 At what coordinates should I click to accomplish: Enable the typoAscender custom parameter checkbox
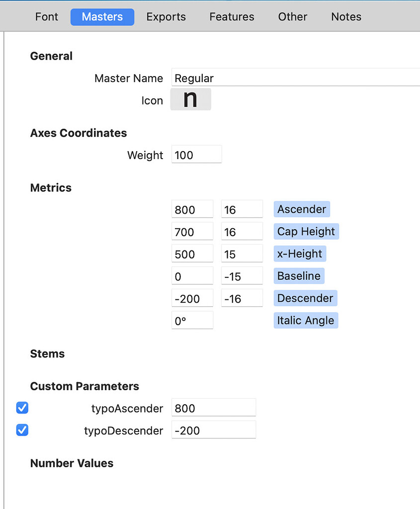coord(22,408)
